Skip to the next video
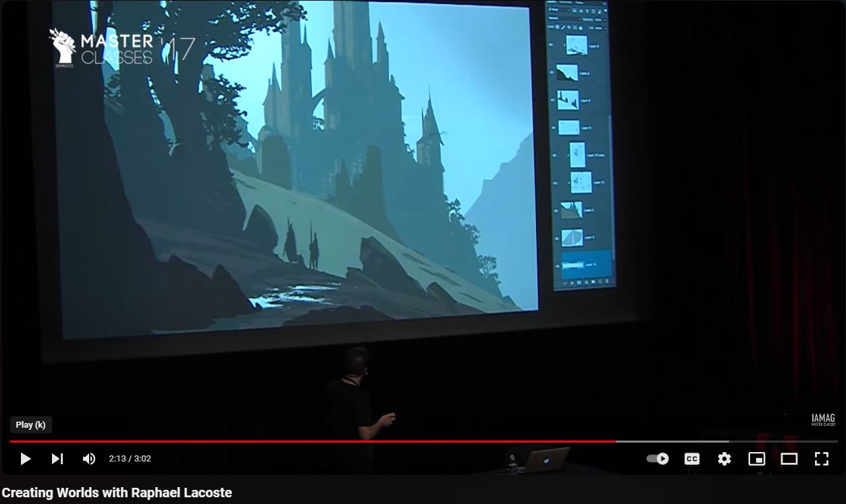The image size is (846, 504). (x=57, y=459)
